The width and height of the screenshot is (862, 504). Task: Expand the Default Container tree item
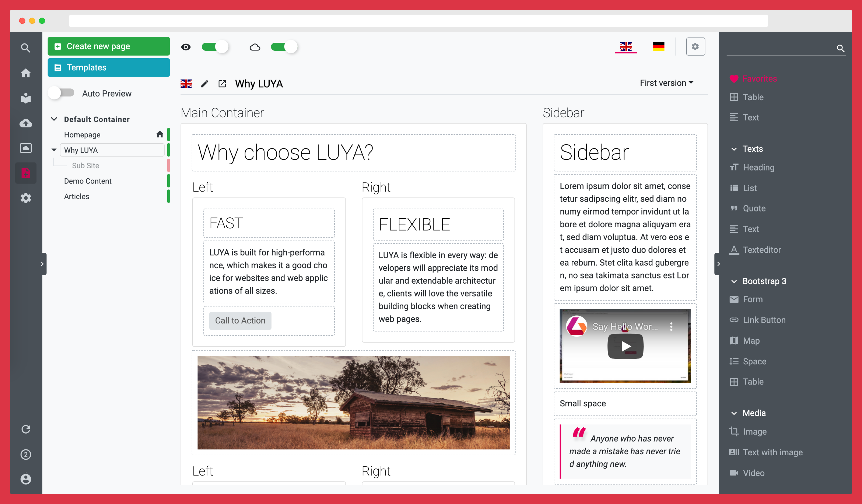coord(55,119)
